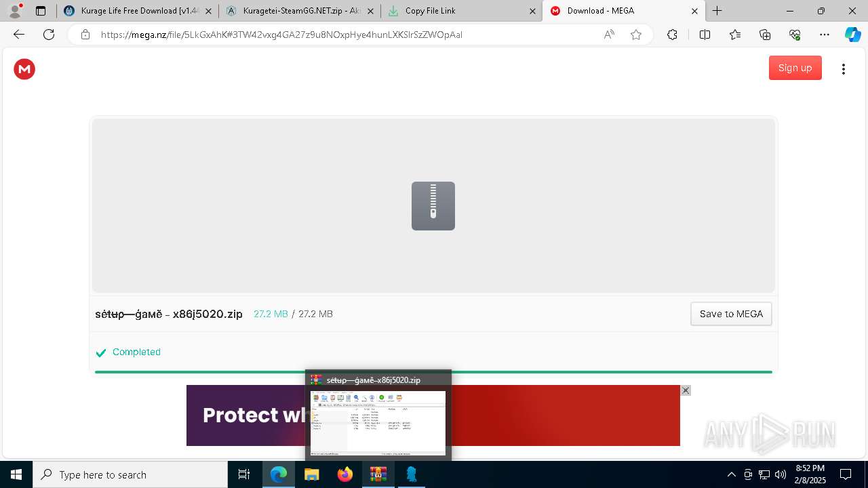Screen dimensions: 868x488
Task: Close the Download - MEGA tab
Action: 694,11
